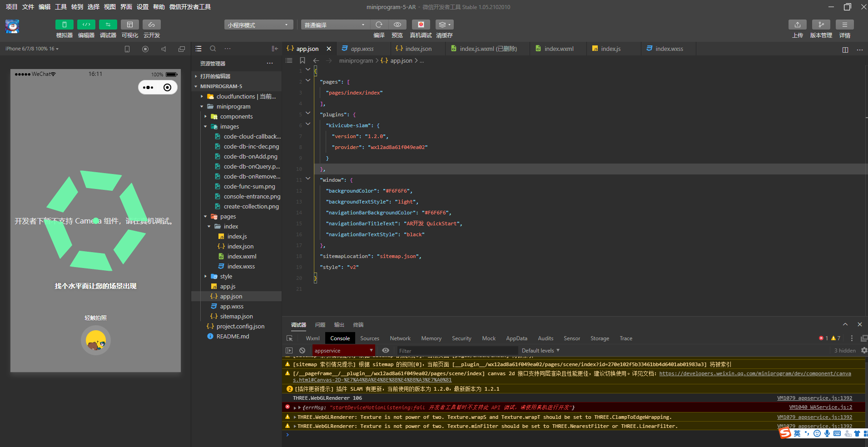This screenshot has height=447, width=868.
Task: Open project.config.json in file tree
Action: [x=240, y=327]
